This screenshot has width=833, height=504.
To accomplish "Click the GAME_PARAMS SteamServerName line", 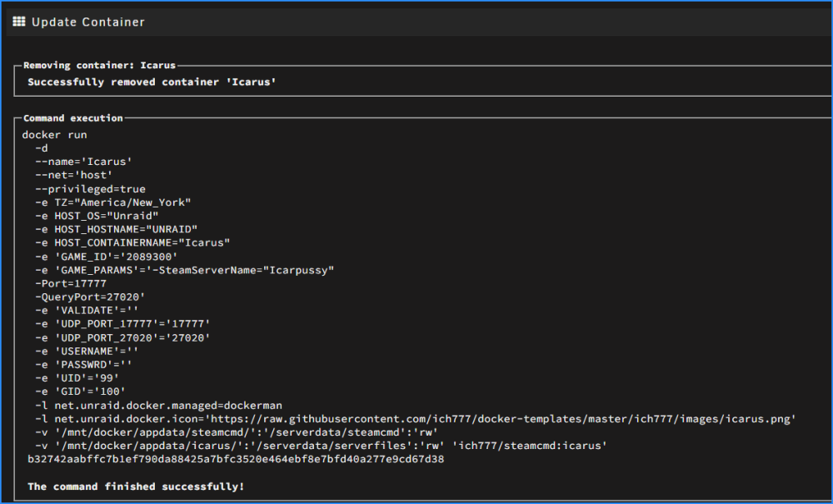I will point(184,270).
